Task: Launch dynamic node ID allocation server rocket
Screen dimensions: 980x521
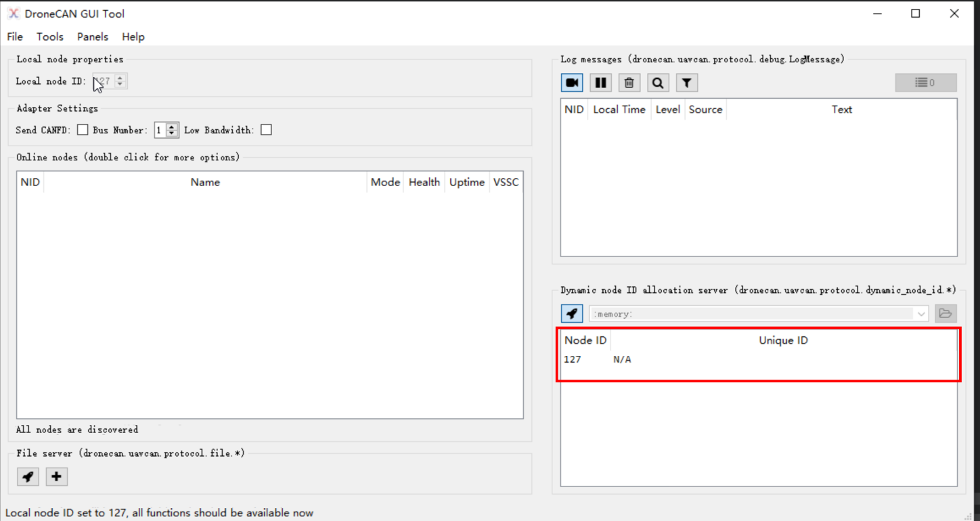Action: pos(572,313)
